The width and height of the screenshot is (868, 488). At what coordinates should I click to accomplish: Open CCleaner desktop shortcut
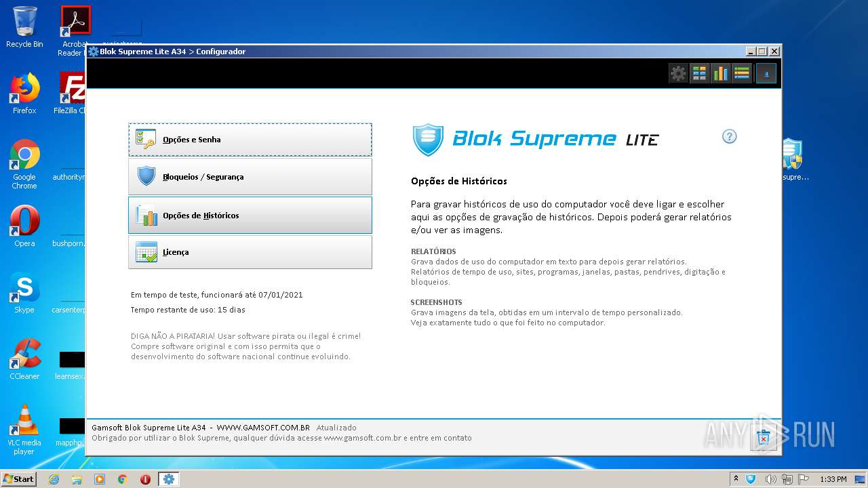24,359
